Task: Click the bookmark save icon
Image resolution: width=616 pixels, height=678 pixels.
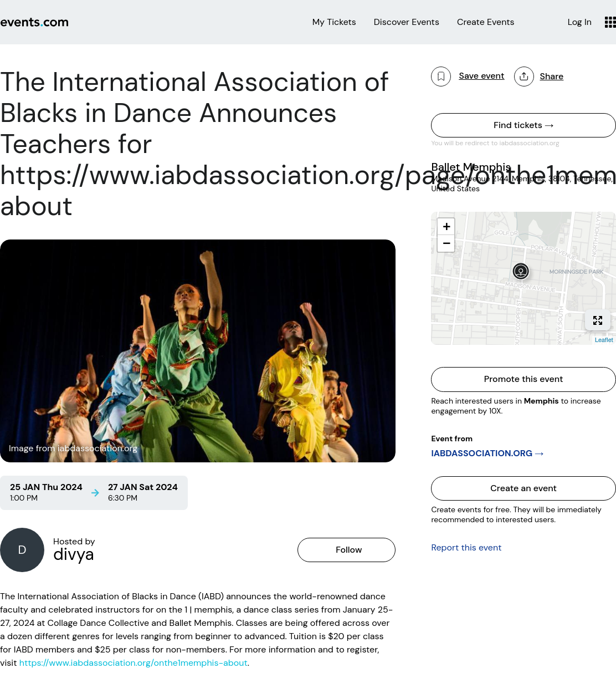Action: click(x=441, y=77)
